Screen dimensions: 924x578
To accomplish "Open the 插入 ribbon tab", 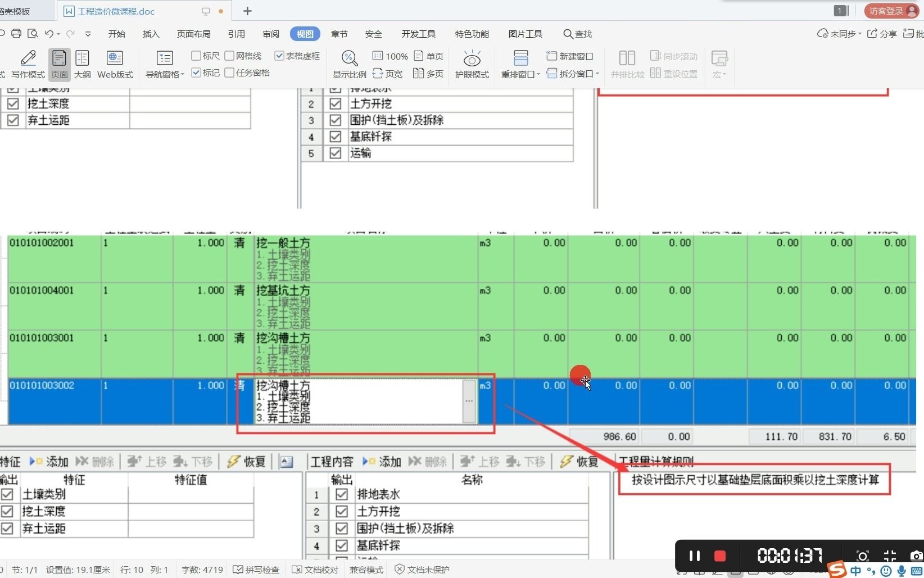I will click(151, 34).
